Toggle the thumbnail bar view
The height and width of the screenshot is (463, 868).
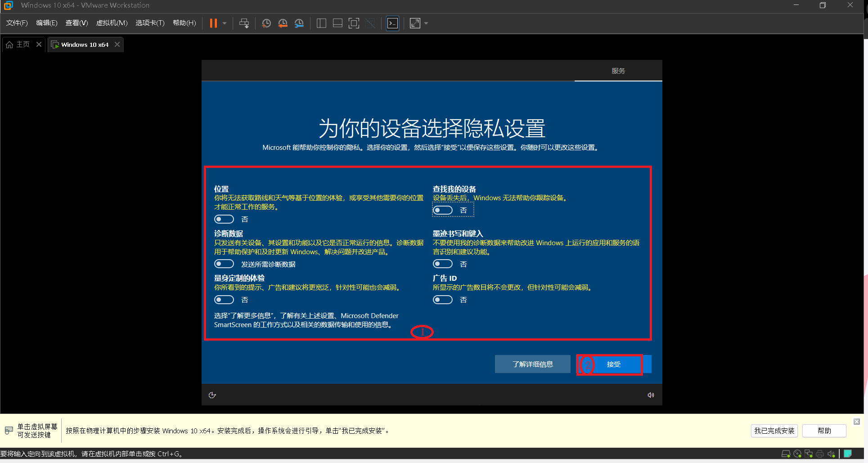tap(337, 23)
